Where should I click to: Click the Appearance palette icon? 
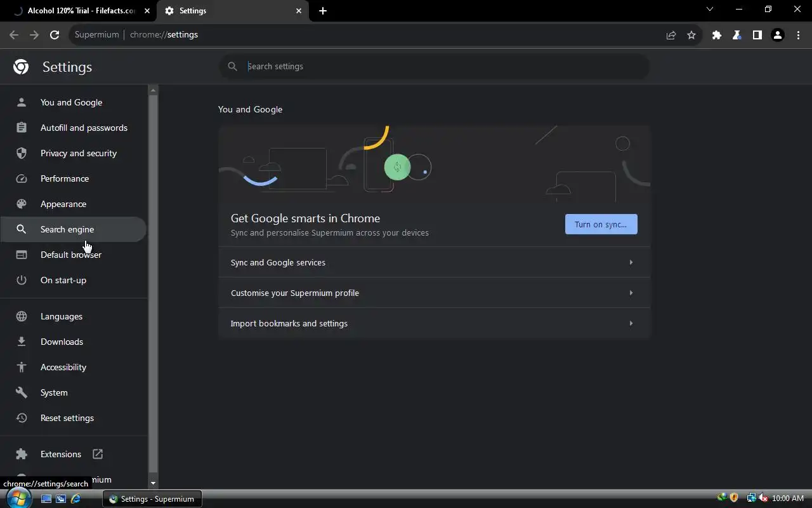(22, 204)
